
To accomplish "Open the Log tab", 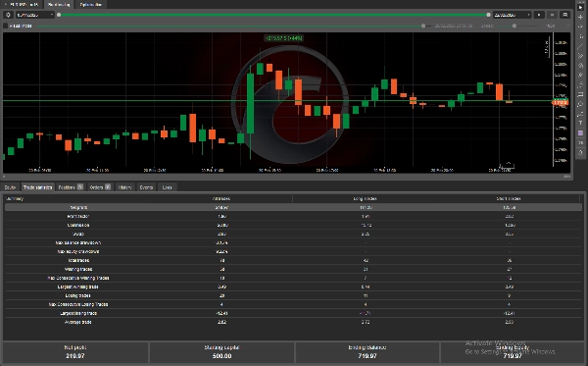I will point(168,187).
